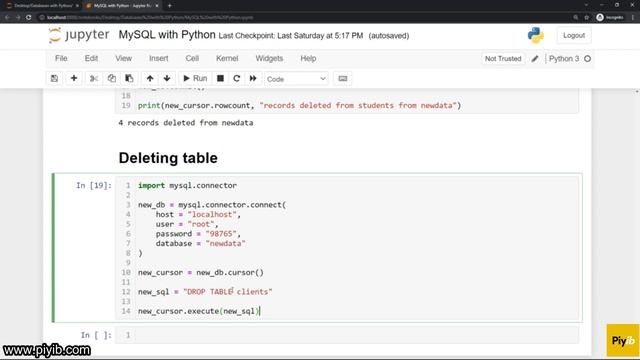The width and height of the screenshot is (640, 360).
Task: Click the new_cursor = new_db.cursor() line
Action: (x=201, y=273)
